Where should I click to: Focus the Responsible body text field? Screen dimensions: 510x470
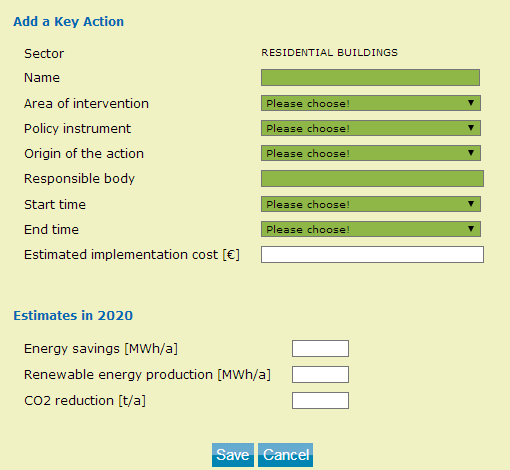pos(372,179)
